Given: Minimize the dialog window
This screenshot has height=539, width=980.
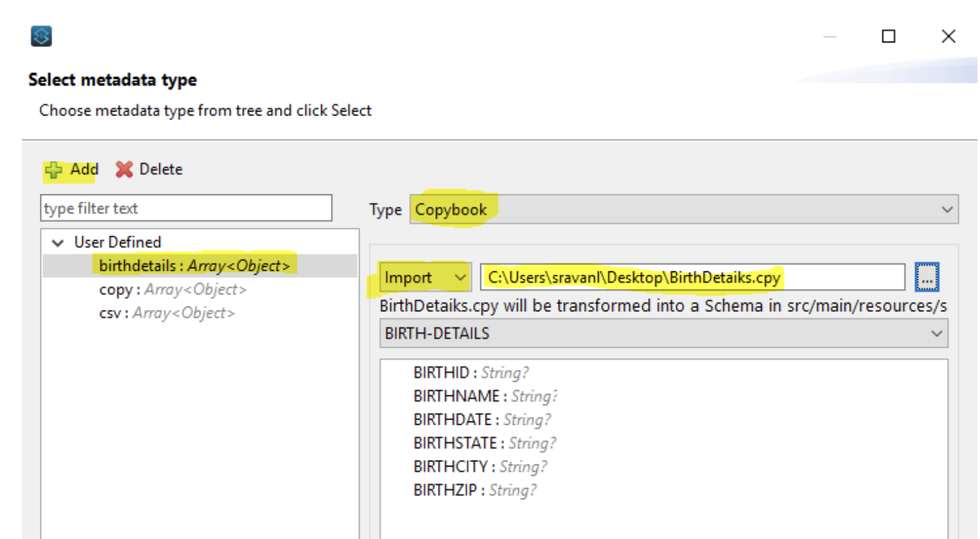Looking at the screenshot, I should [830, 37].
